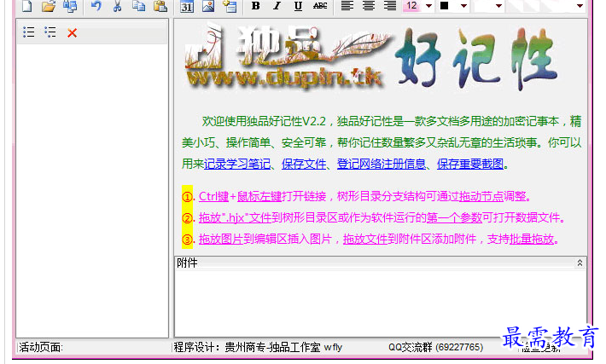Click the Ctrl键 link text
This screenshot has height=364, width=606.
(213, 196)
